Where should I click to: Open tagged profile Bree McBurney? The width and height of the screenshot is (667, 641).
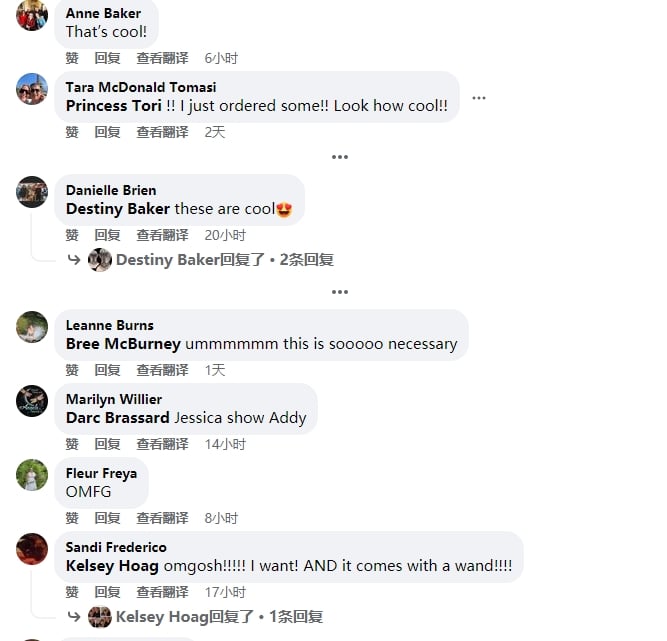click(x=123, y=344)
